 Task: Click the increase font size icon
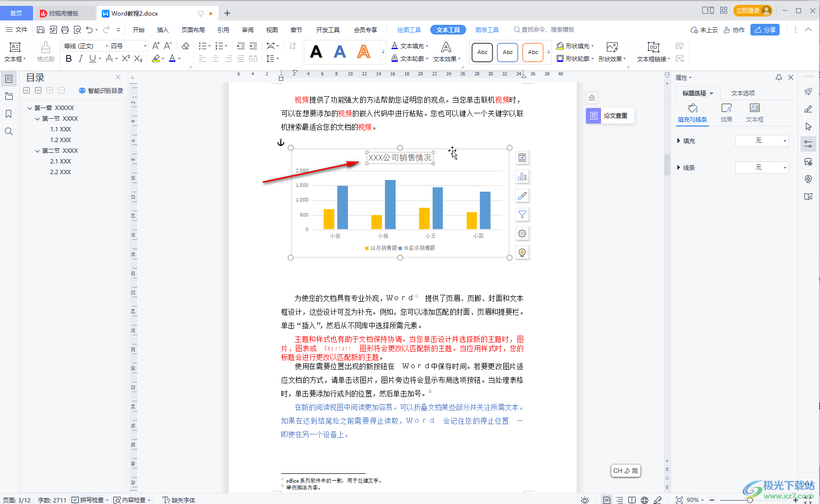coord(156,46)
